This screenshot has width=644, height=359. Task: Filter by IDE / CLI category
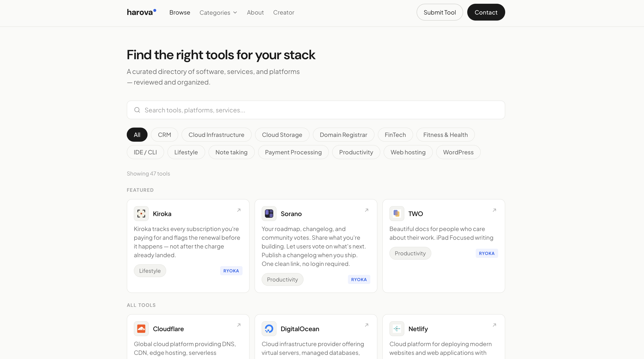coord(145,152)
